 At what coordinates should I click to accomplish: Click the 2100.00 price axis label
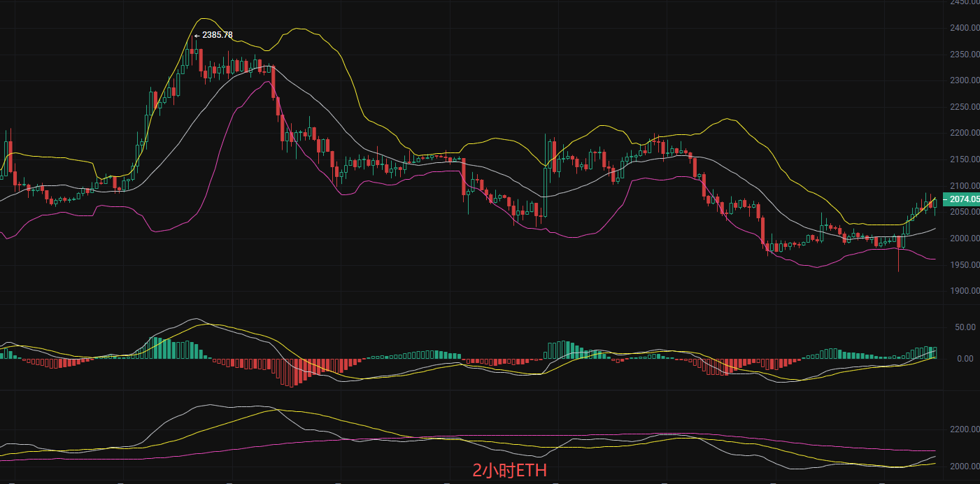pyautogui.click(x=964, y=186)
